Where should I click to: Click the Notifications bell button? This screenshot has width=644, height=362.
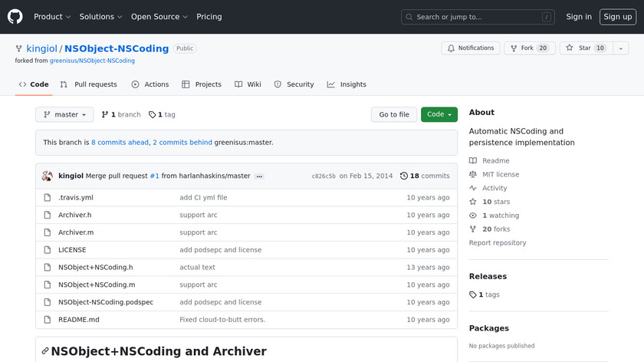470,48
